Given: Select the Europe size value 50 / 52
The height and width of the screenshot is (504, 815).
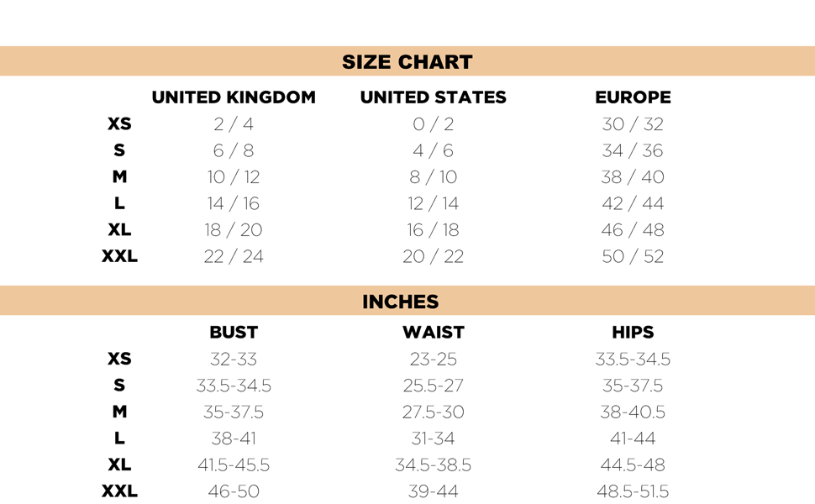Looking at the screenshot, I should [x=633, y=256].
